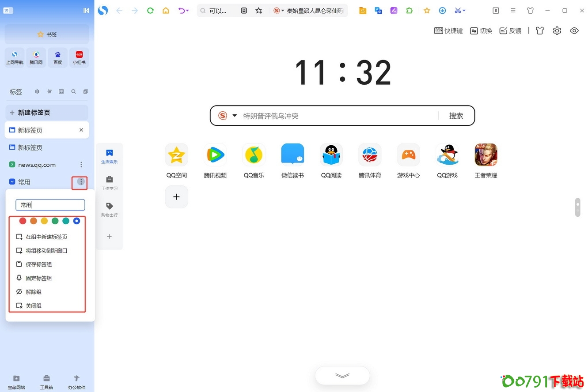
Task: Click the group name input showing 常用
Action: tap(50, 204)
